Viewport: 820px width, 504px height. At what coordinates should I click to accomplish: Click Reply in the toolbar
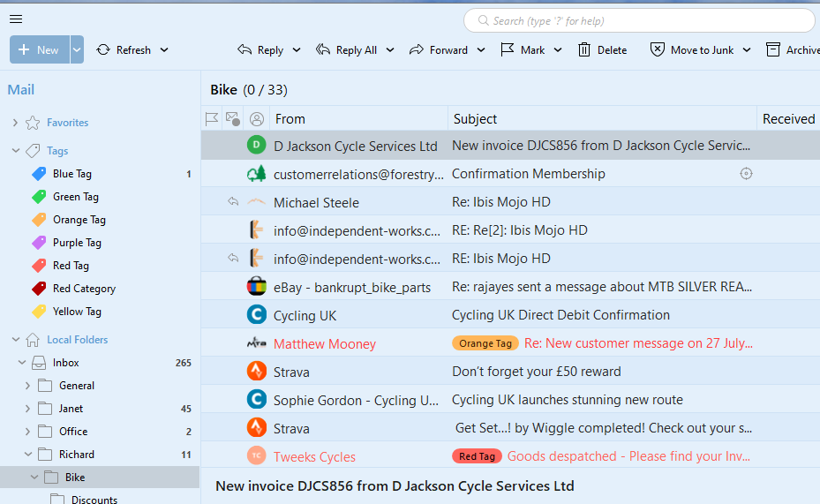click(260, 49)
